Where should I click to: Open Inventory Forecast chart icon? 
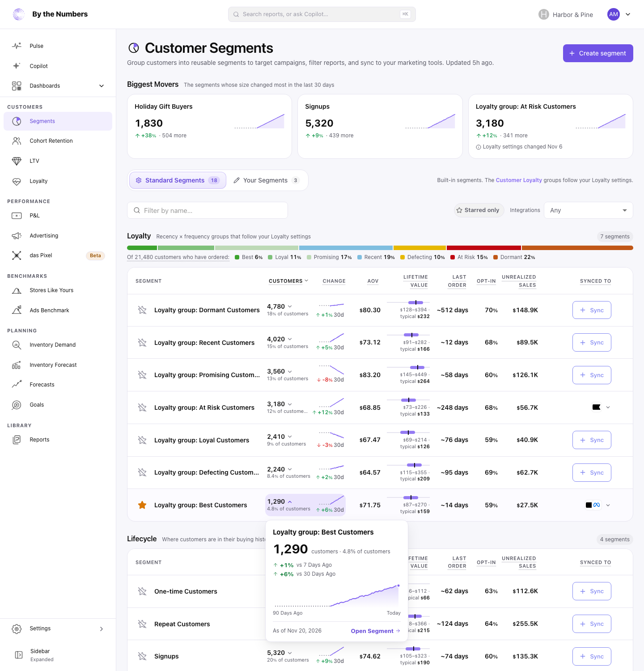tap(17, 365)
